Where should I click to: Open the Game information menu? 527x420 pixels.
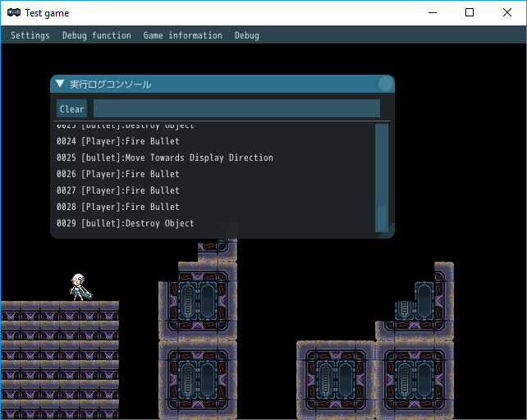tap(182, 35)
